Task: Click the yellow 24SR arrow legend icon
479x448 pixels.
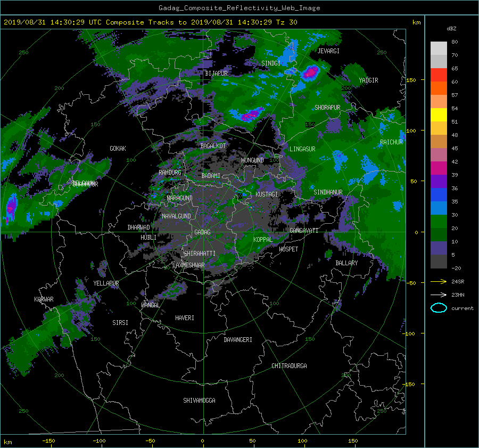Action: 439,281
